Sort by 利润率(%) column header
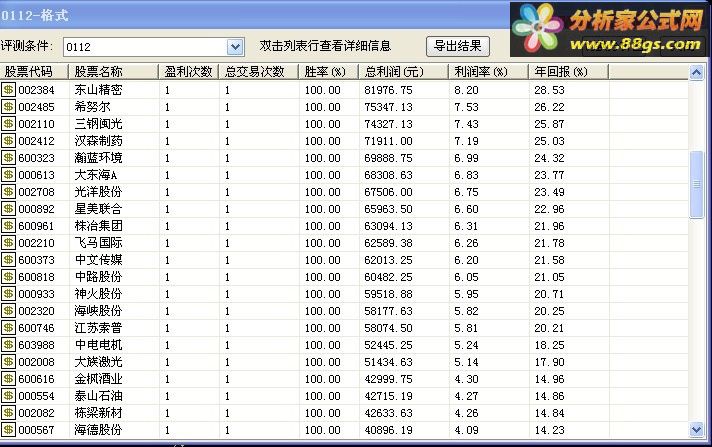The image size is (712, 447). [x=489, y=72]
